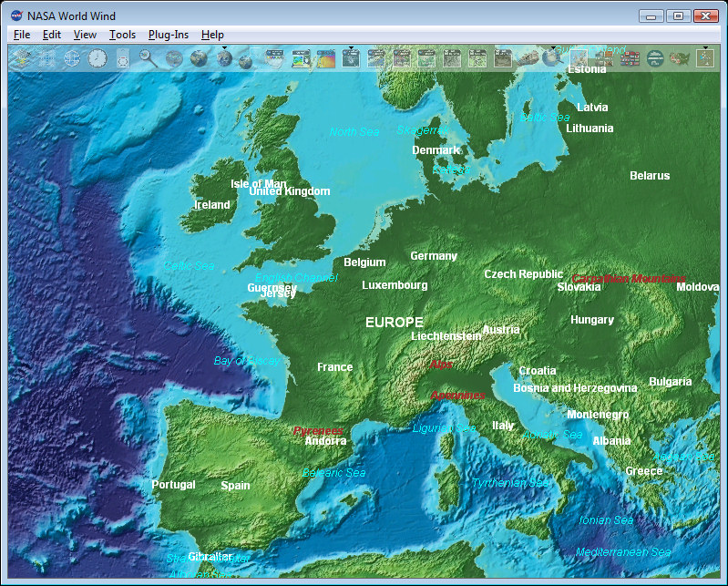Click the small globe with outline icon
The width and height of the screenshot is (728, 586).
(x=246, y=61)
